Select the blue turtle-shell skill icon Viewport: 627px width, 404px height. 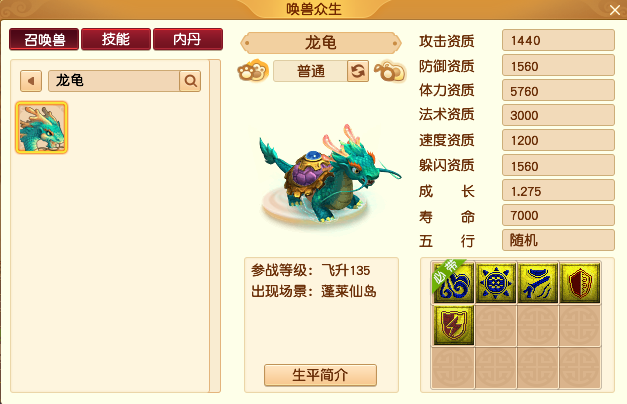(495, 282)
